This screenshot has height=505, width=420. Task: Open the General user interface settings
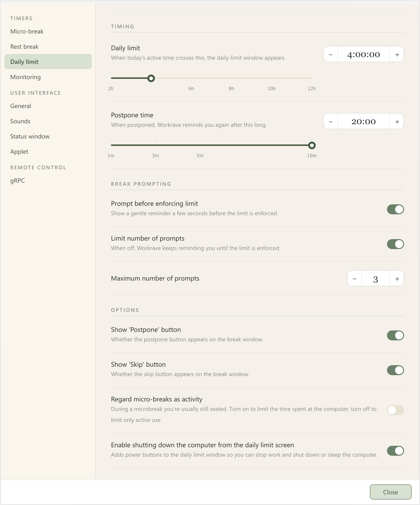tap(48, 106)
